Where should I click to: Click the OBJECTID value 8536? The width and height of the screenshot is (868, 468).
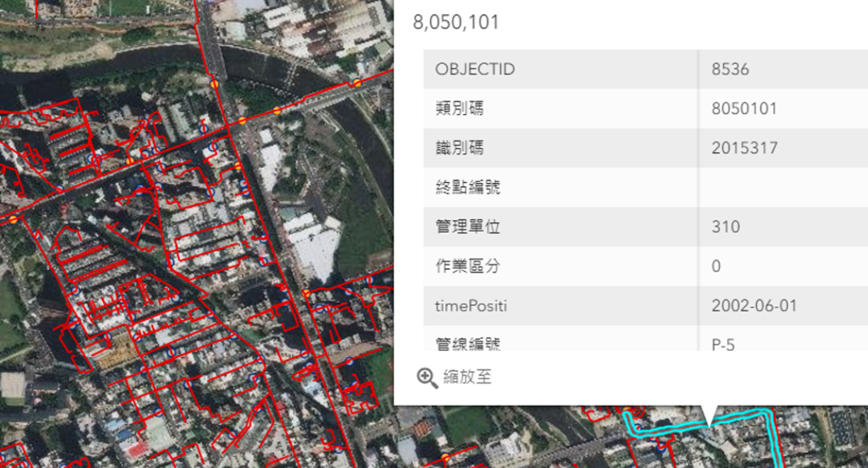(x=730, y=69)
